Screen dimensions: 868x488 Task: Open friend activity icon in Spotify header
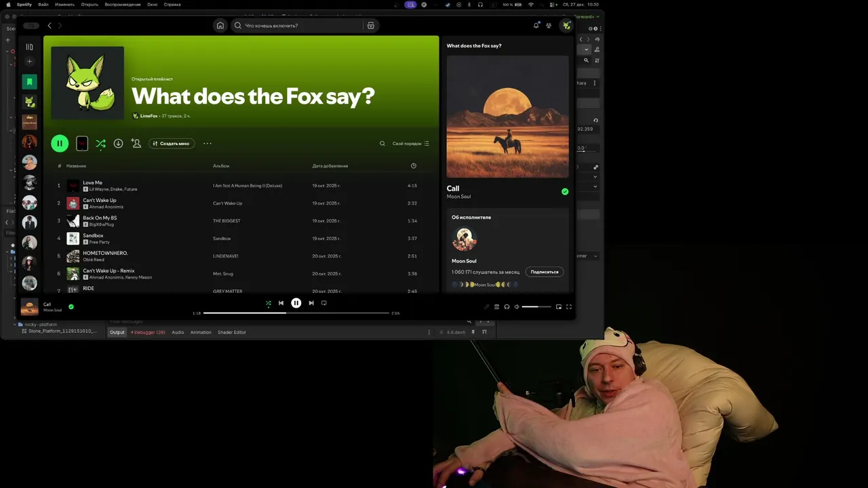549,26
